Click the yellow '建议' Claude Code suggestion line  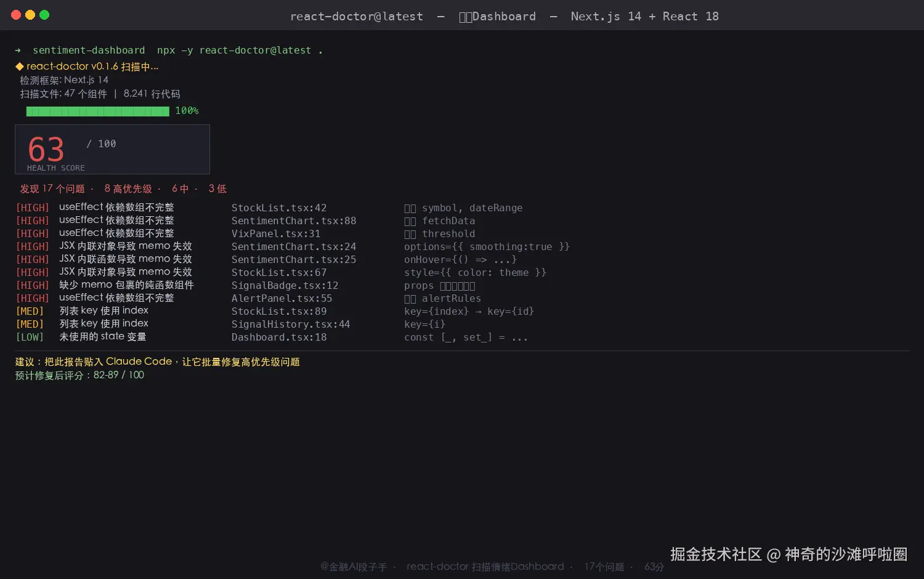[157, 362]
